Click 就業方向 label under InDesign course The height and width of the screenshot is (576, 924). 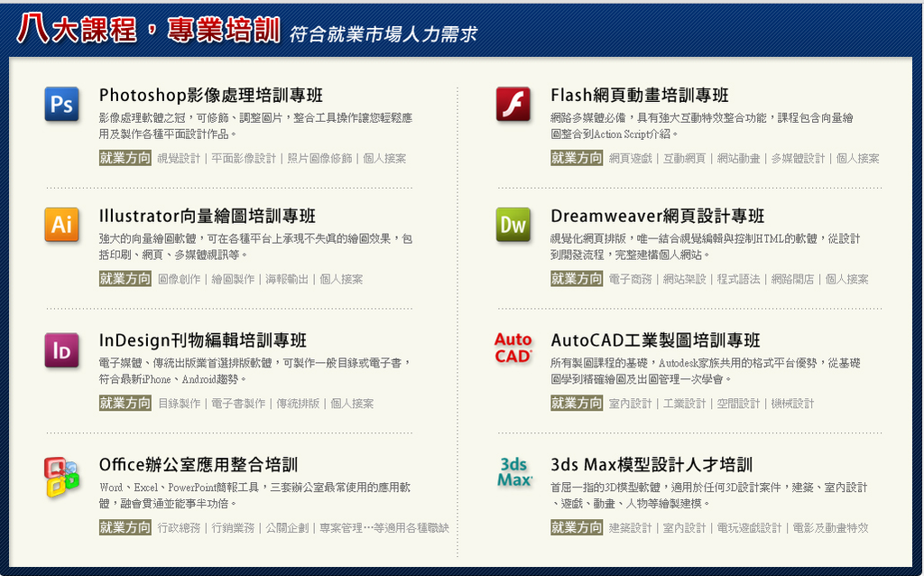125,404
